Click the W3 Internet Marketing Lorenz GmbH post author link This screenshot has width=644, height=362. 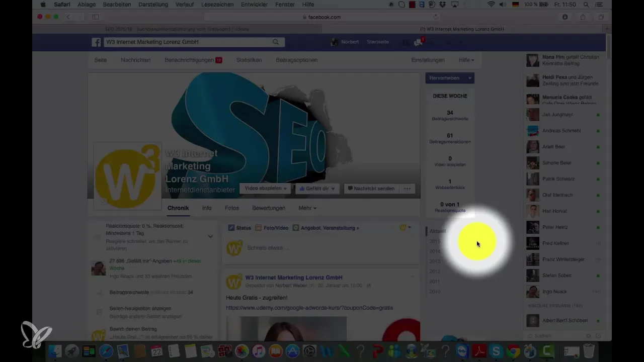tap(294, 278)
